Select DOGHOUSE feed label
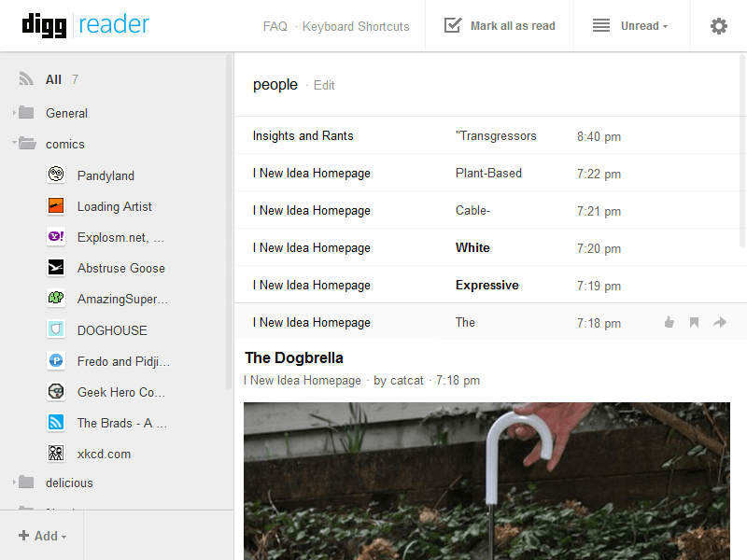Screen dimensions: 747x560 pyautogui.click(x=112, y=330)
